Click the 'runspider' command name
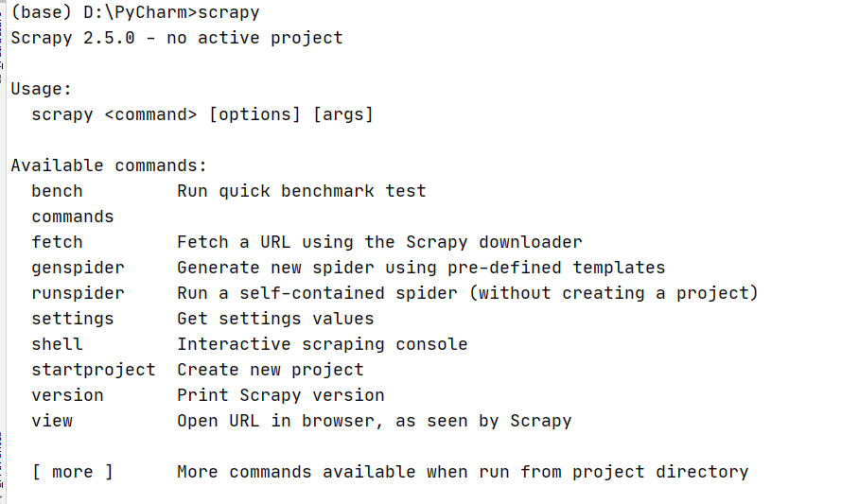Image resolution: width=841 pixels, height=504 pixels. [79, 293]
